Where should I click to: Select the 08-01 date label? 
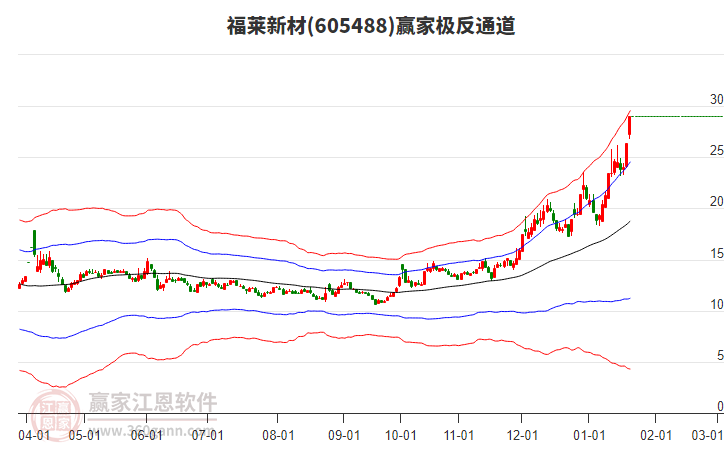(278, 436)
